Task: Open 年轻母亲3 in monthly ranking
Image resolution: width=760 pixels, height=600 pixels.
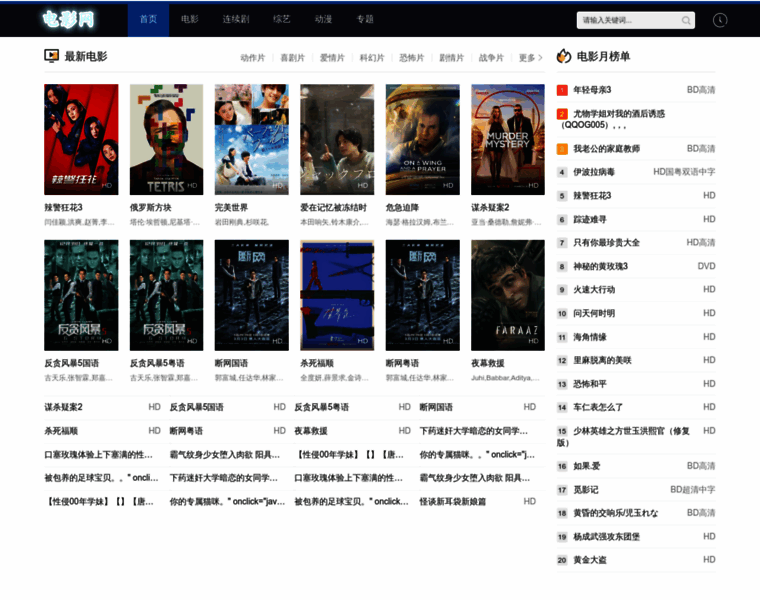Action: pos(592,90)
